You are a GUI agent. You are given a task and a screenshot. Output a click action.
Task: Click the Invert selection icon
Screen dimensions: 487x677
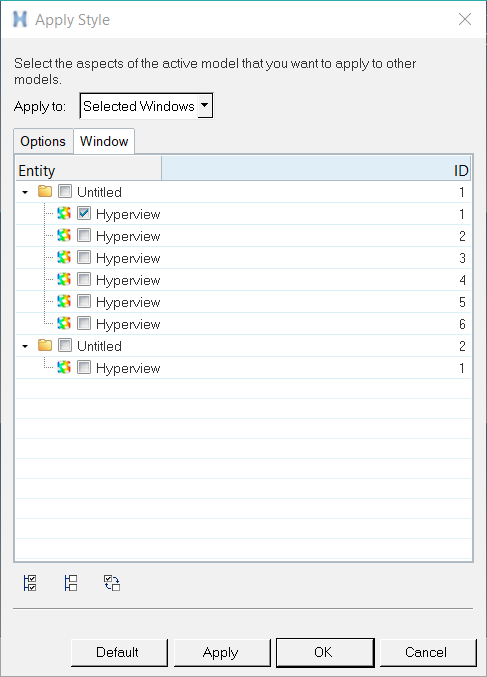112,583
